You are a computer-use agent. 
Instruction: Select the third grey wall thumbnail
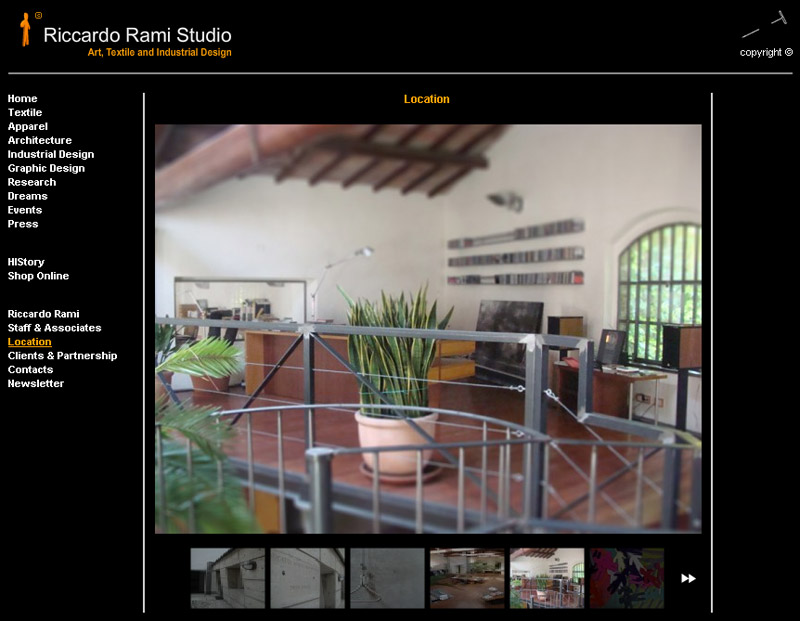click(387, 578)
